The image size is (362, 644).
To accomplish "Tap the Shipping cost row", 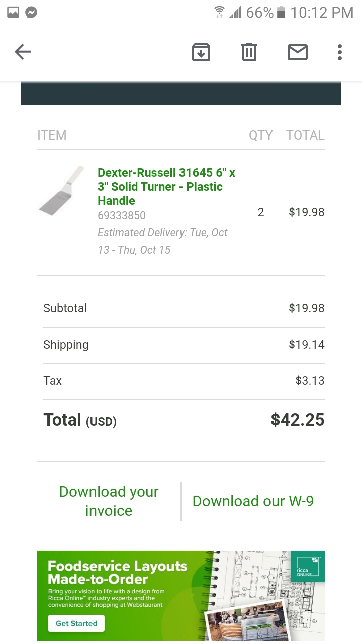I will pyautogui.click(x=181, y=345).
